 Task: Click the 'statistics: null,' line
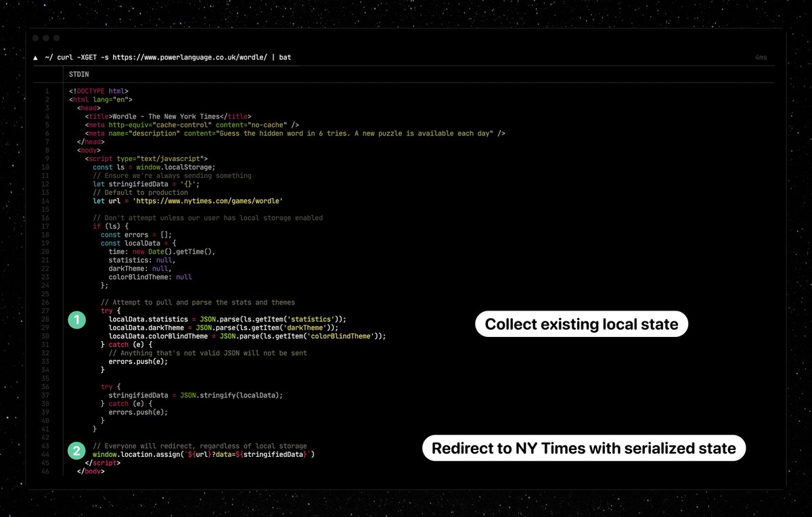pos(142,260)
